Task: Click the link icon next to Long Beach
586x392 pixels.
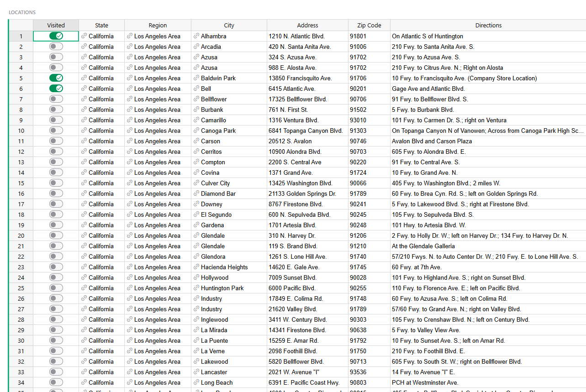Action: 196,382
